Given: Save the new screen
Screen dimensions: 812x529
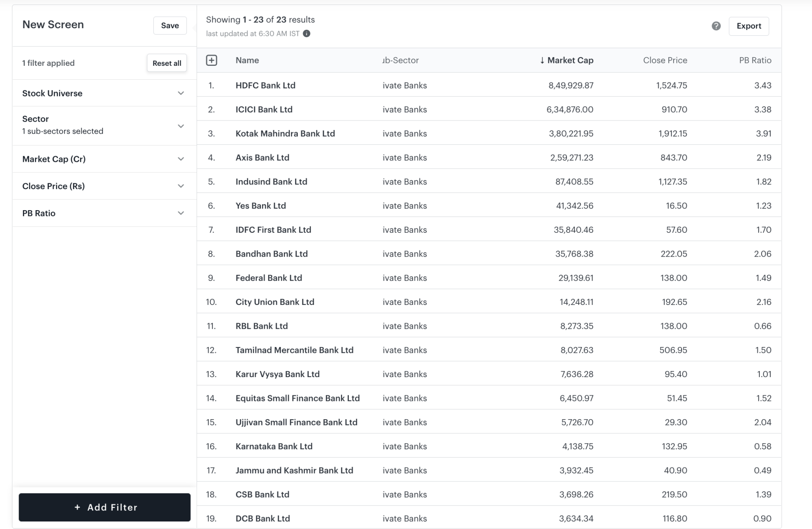Looking at the screenshot, I should click(170, 25).
